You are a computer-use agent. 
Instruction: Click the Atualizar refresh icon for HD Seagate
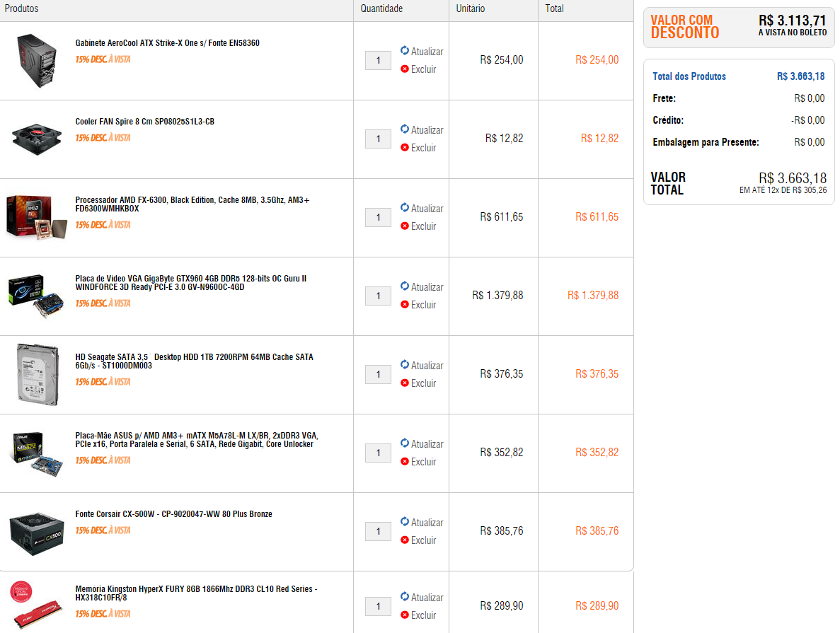405,364
